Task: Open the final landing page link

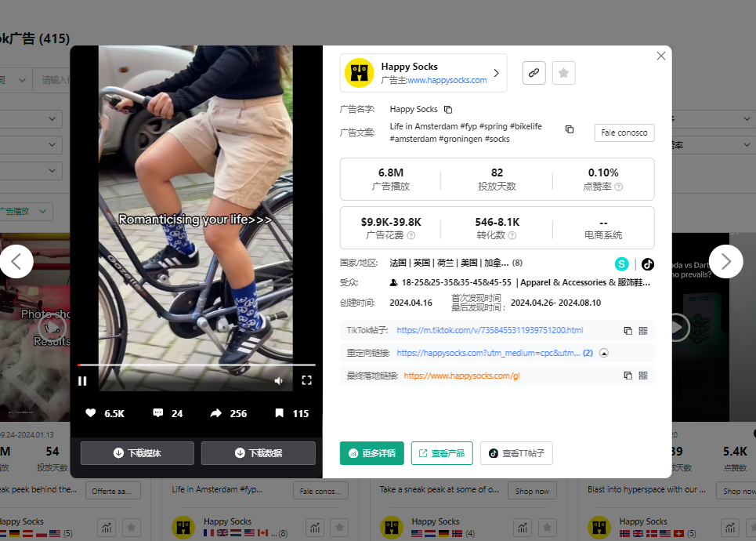Action: (462, 376)
